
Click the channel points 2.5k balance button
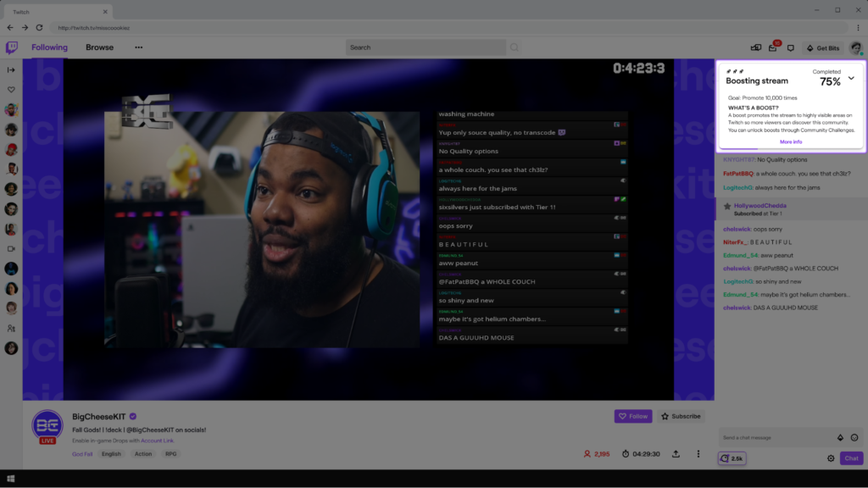pyautogui.click(x=732, y=458)
